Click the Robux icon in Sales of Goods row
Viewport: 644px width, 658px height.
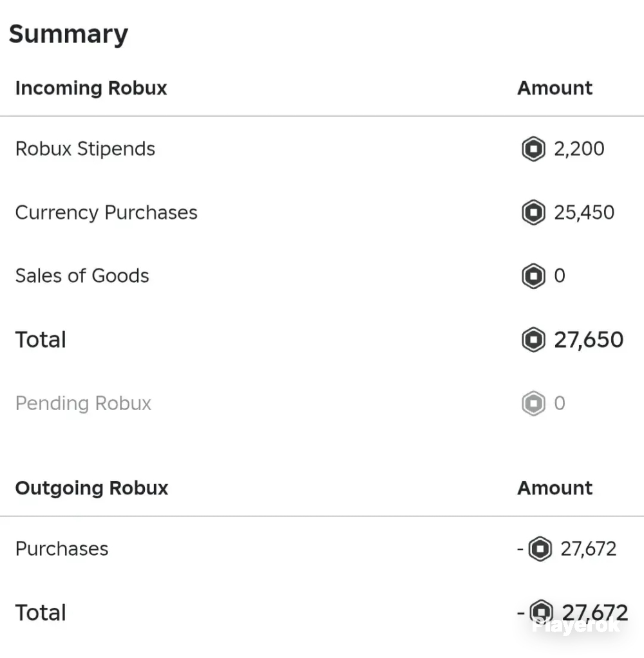pos(533,276)
